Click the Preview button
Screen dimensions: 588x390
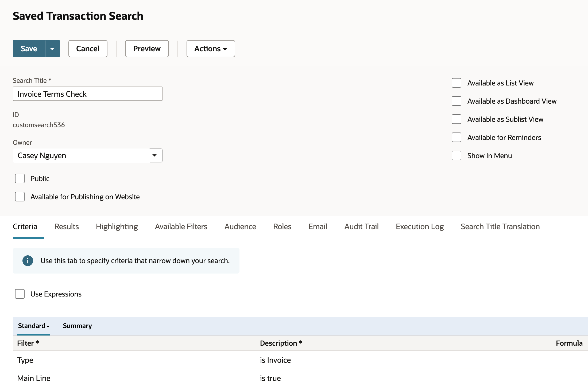click(x=147, y=49)
